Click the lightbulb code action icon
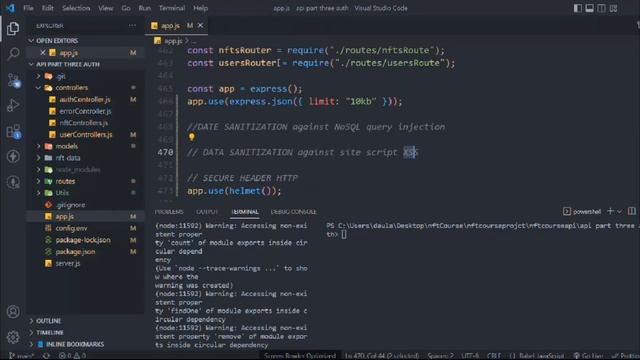The height and width of the screenshot is (360, 640). point(192,137)
